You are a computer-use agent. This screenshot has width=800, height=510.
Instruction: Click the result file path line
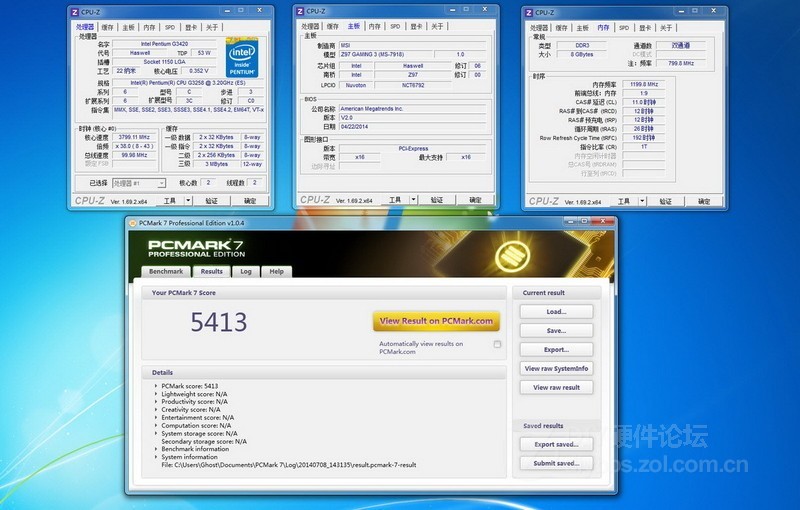point(289,465)
